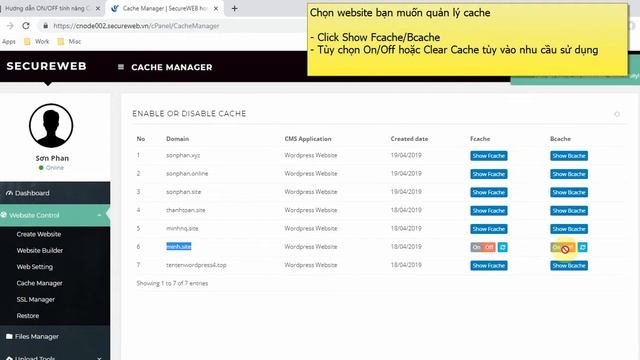Image resolution: width=640 pixels, height=360 pixels.
Task: Click the Sơn Phan username text
Action: [x=52, y=158]
